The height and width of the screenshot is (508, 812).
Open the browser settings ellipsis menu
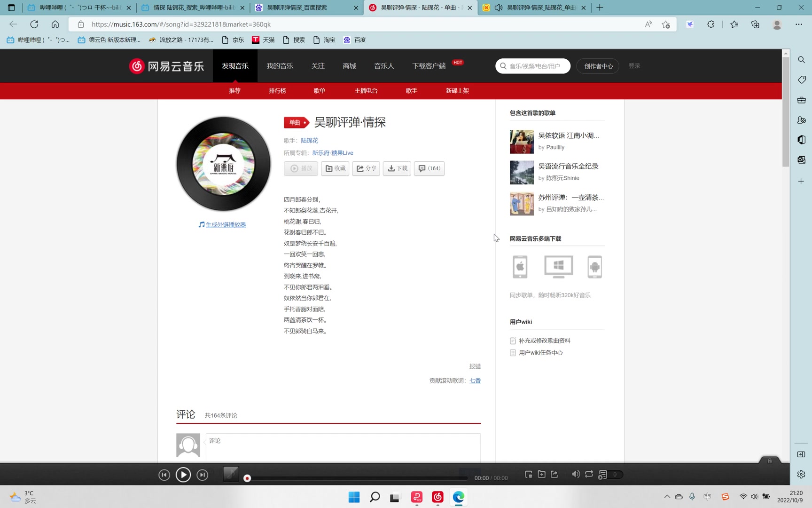[x=799, y=24]
